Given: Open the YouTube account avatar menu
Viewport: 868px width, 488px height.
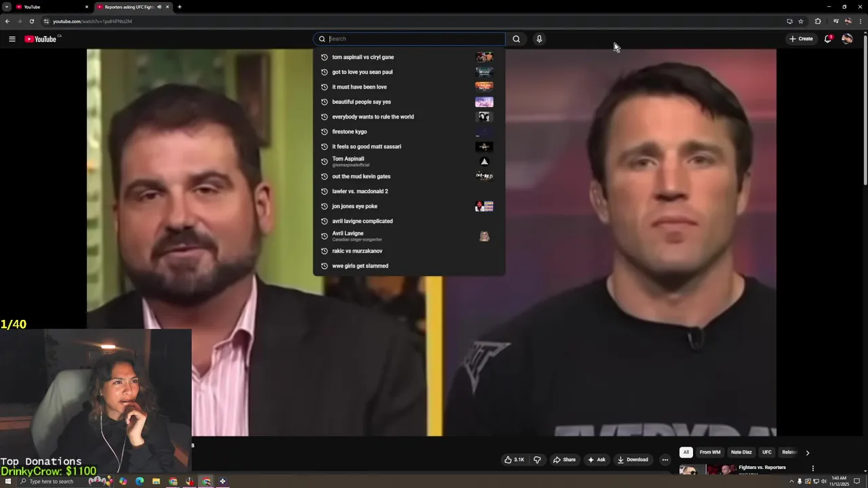Looking at the screenshot, I should [847, 39].
